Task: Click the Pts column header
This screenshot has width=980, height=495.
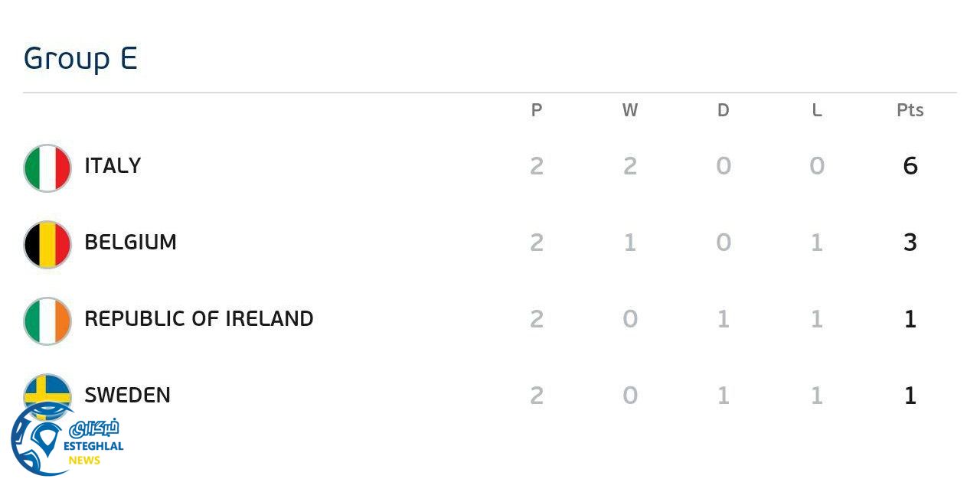Action: tap(910, 110)
